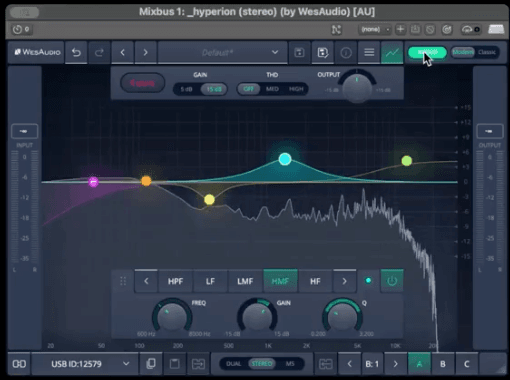Screen dimensions: 510x380
Task: Toggle the link icon at bottom left
Action: [19, 364]
